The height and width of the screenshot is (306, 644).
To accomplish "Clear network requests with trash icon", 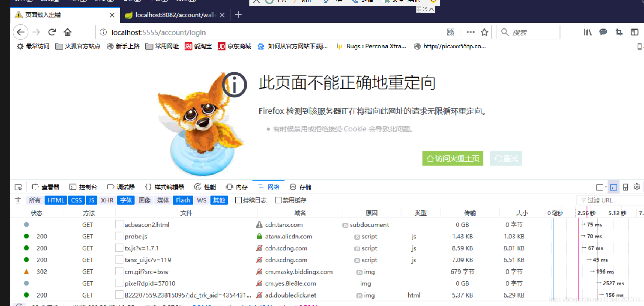I will (x=18, y=200).
